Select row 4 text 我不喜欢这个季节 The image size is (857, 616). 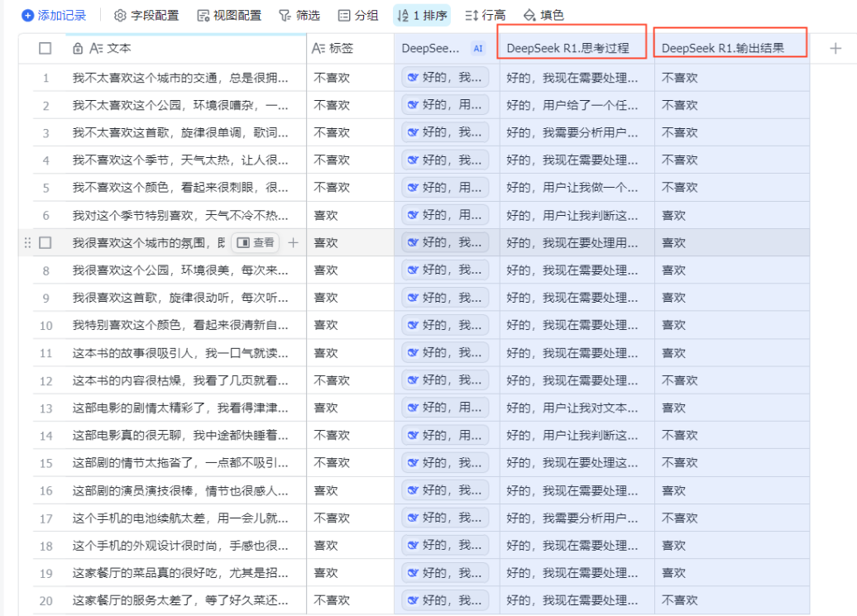[x=180, y=160]
